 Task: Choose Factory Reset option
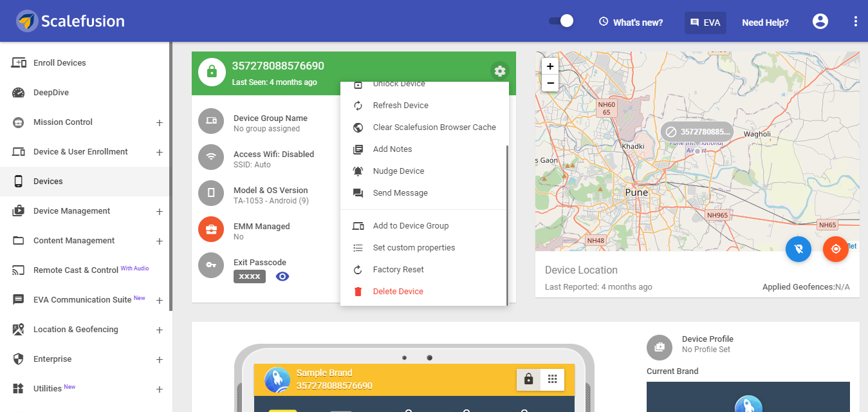[423, 270]
